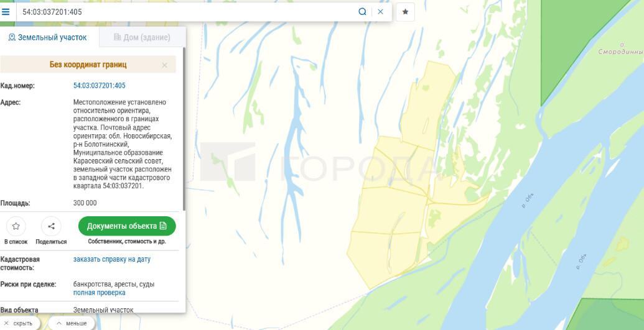
Task: Click 'заказать справку на дату' link
Action: pos(111,259)
